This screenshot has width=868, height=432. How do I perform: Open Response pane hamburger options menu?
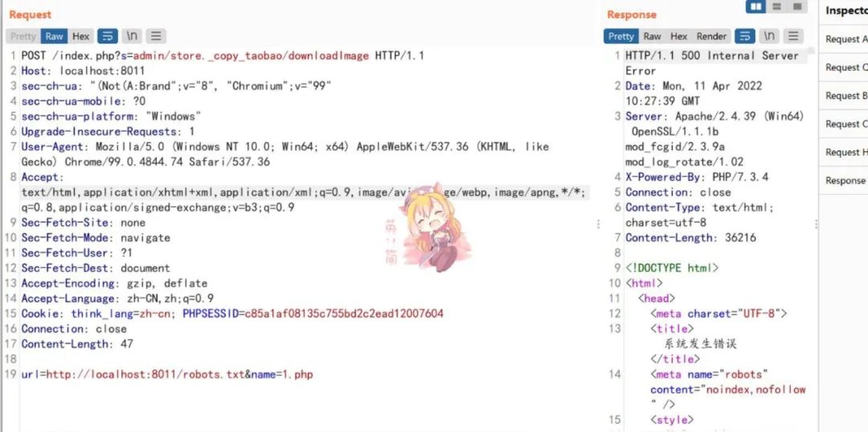793,36
